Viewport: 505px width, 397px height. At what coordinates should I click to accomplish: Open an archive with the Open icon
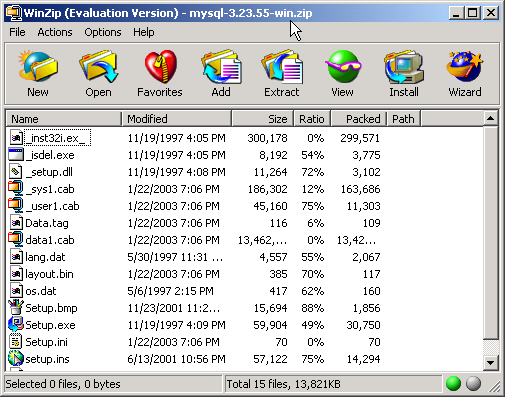98,67
